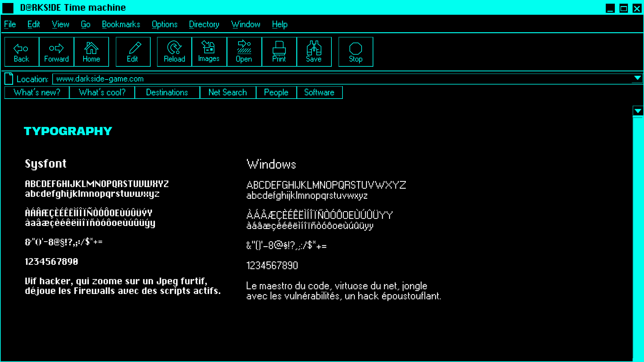644x362 pixels.
Task: Click the Open location toolbar icon
Action: coord(244,47)
